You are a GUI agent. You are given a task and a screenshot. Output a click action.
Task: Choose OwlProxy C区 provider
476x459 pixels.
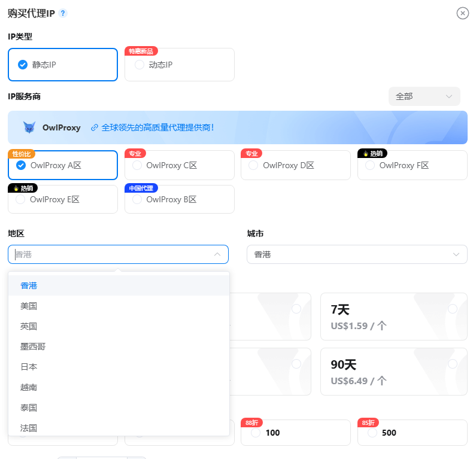click(x=179, y=165)
